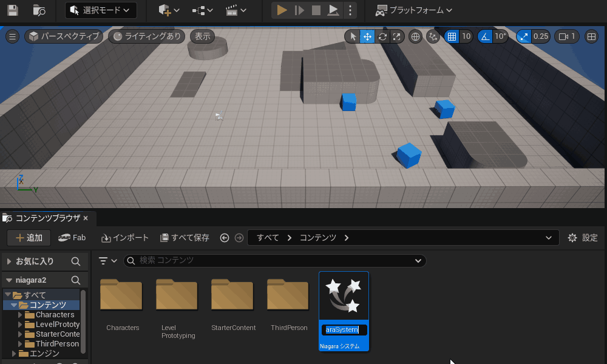
Task: Click the world coordinate system globe icon
Action: click(415, 36)
